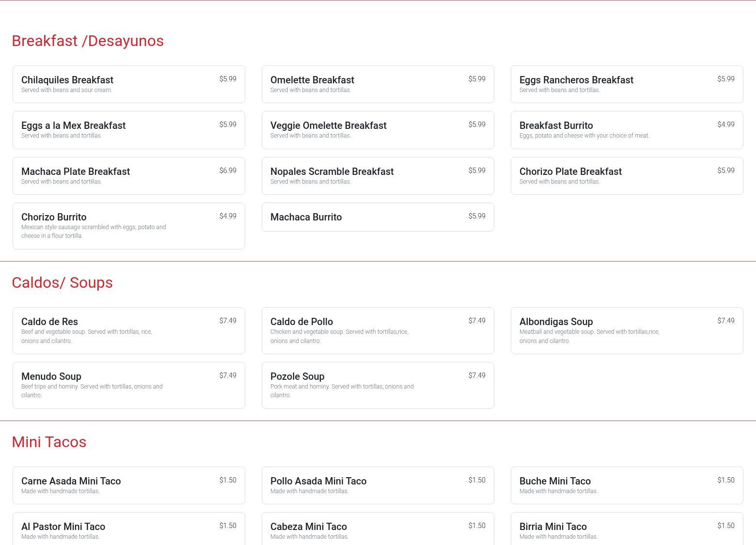
Task: Select Chorizo Plate Breakfast card
Action: [x=627, y=176]
